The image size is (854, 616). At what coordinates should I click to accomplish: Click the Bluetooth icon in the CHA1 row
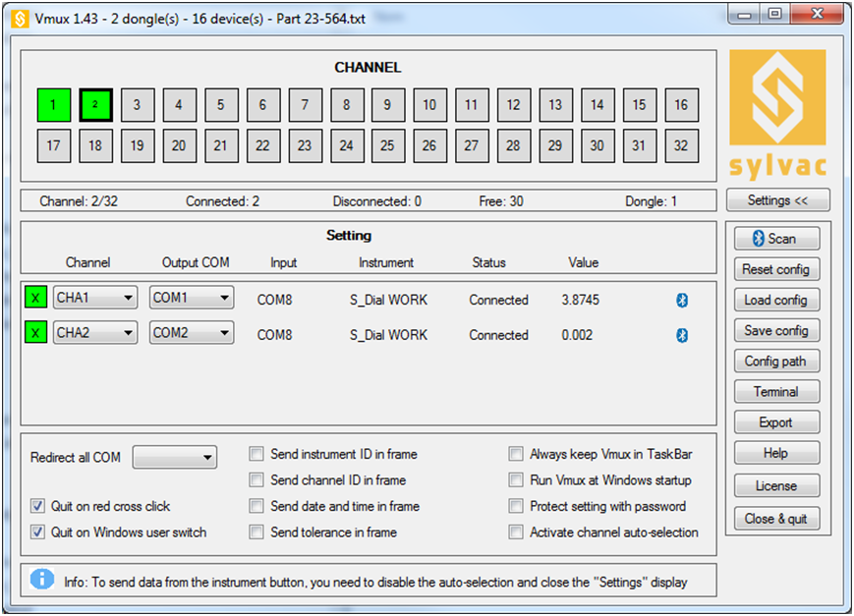point(682,300)
